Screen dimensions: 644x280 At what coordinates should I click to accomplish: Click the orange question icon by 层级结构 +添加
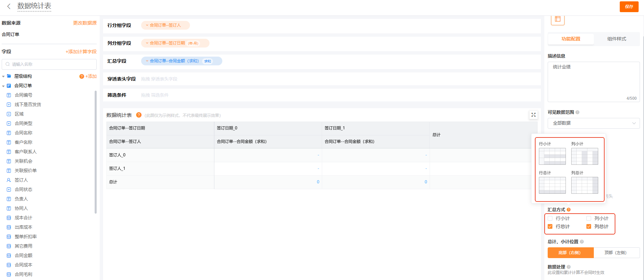click(x=82, y=76)
